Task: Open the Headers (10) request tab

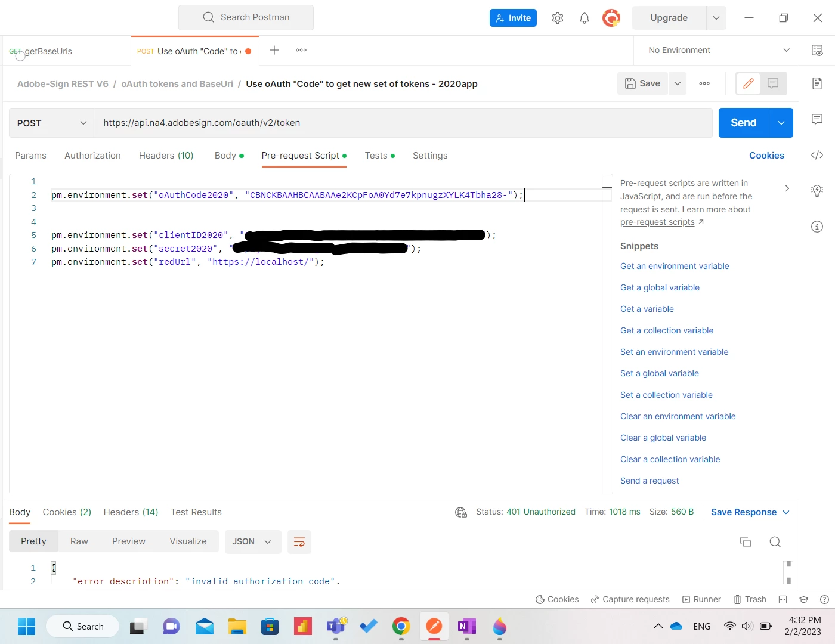Action: point(166,156)
